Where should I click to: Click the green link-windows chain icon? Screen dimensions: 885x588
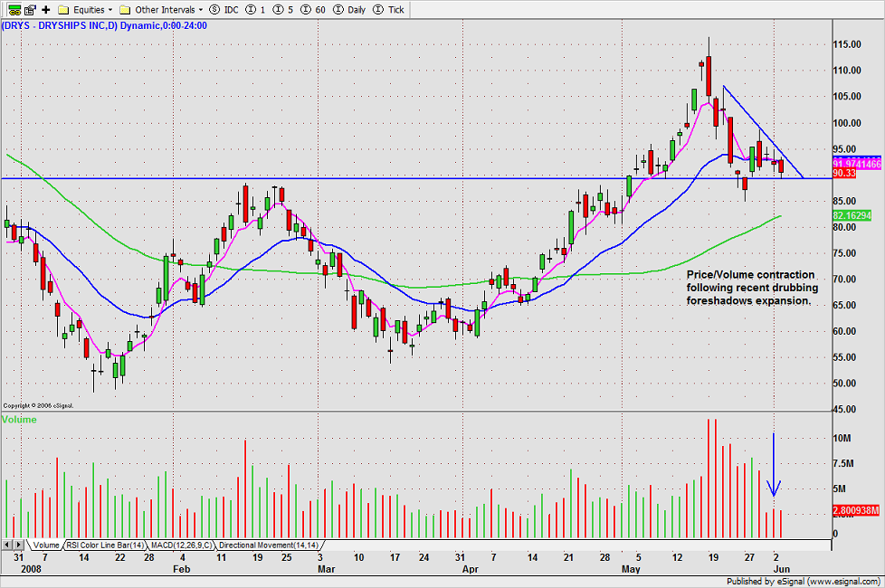coord(14,10)
